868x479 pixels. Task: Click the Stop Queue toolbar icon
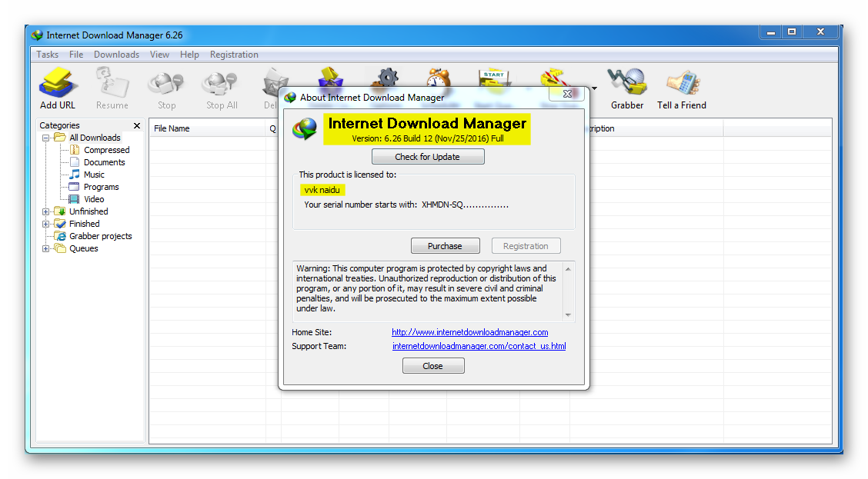[x=556, y=78]
